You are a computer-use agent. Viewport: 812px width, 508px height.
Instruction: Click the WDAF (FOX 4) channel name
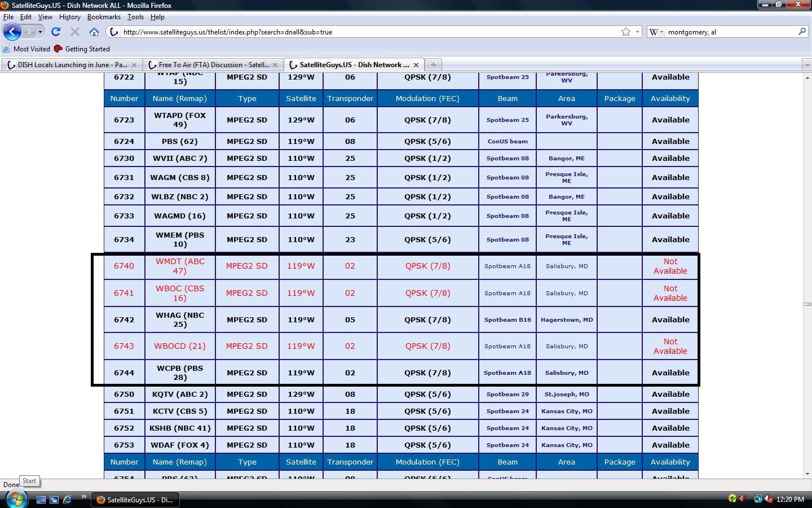click(180, 445)
